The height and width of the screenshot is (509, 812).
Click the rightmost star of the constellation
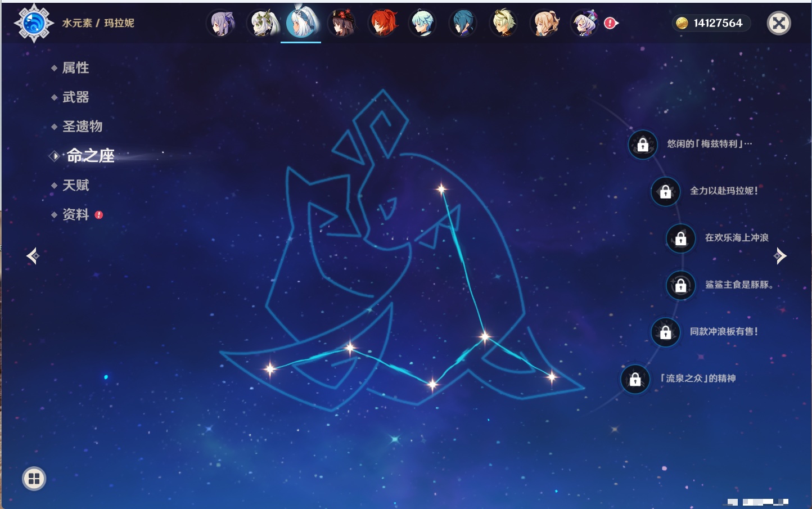pos(552,377)
